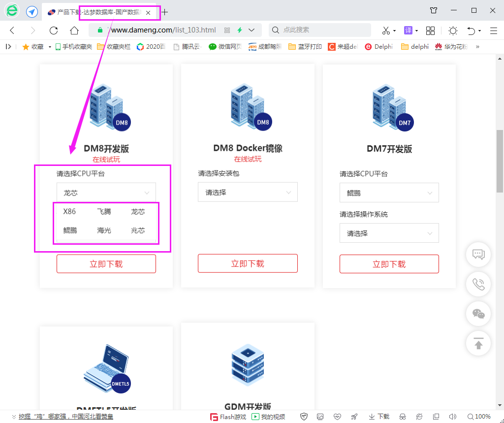
Task: Select 兆芯 in CPU platform list
Action: tap(138, 230)
